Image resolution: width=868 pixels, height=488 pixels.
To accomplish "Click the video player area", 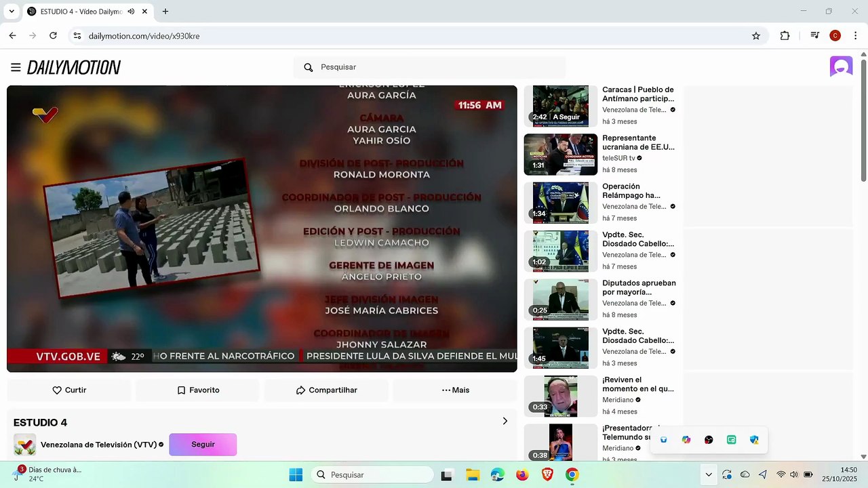I will (x=262, y=228).
